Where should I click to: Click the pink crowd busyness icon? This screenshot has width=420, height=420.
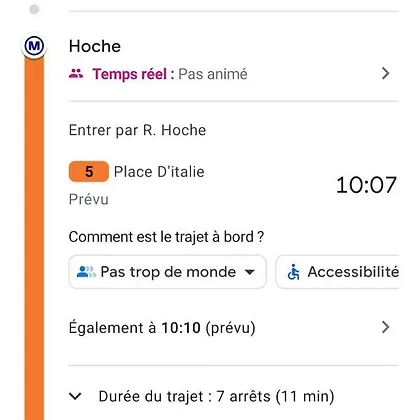(76, 73)
